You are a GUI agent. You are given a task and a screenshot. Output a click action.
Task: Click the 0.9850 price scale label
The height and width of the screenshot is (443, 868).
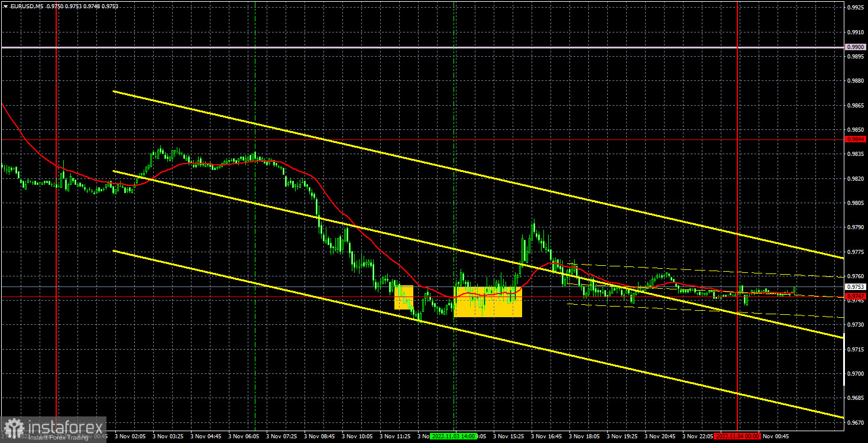(856, 129)
